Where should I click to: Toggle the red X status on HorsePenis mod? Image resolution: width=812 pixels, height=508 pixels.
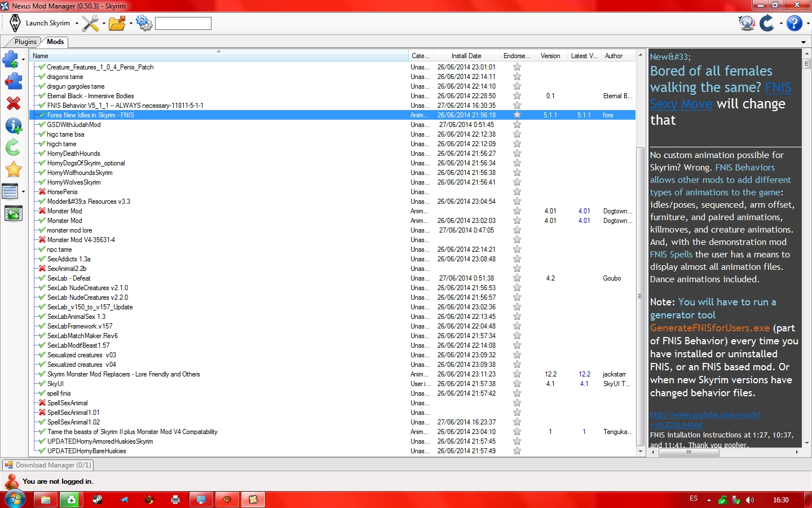point(42,192)
